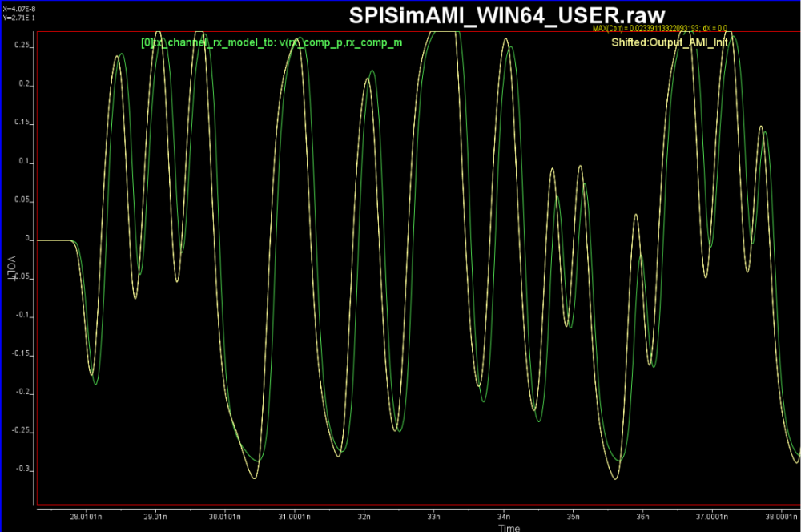801x532 pixels.
Task: Click the 0.1 voltage axis tick label
Action: 24,161
